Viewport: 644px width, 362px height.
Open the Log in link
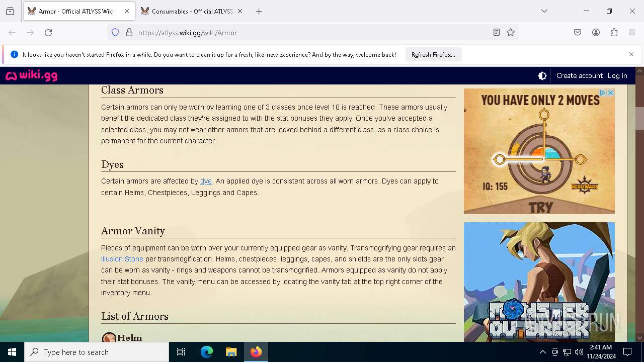click(617, 76)
